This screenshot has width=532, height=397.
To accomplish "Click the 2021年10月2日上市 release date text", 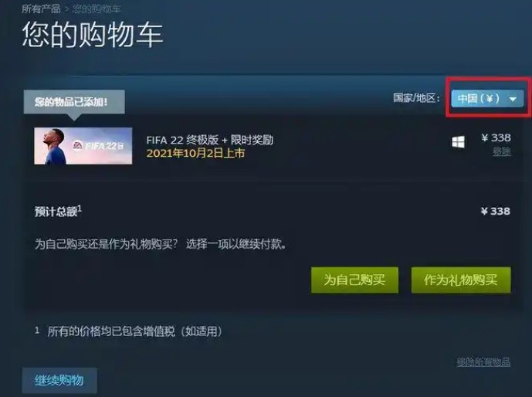I will [x=195, y=154].
